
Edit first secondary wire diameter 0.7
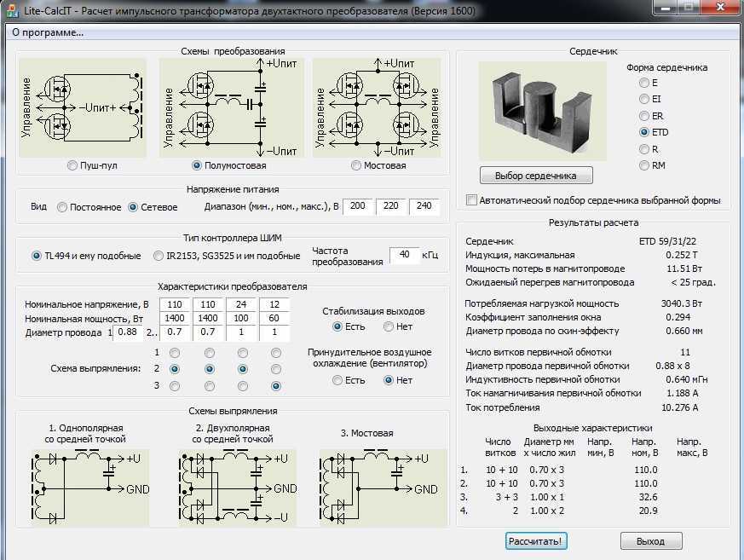(x=175, y=332)
